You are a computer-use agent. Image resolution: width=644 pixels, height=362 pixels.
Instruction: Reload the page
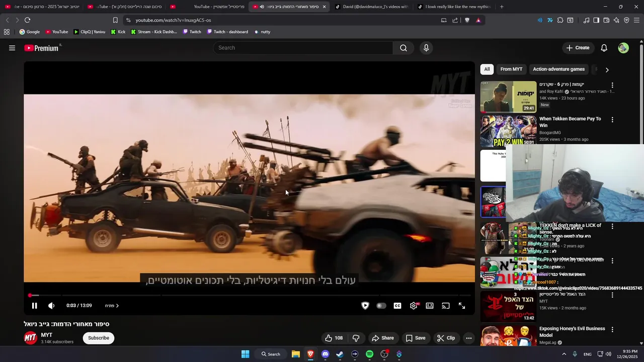pyautogui.click(x=27, y=20)
